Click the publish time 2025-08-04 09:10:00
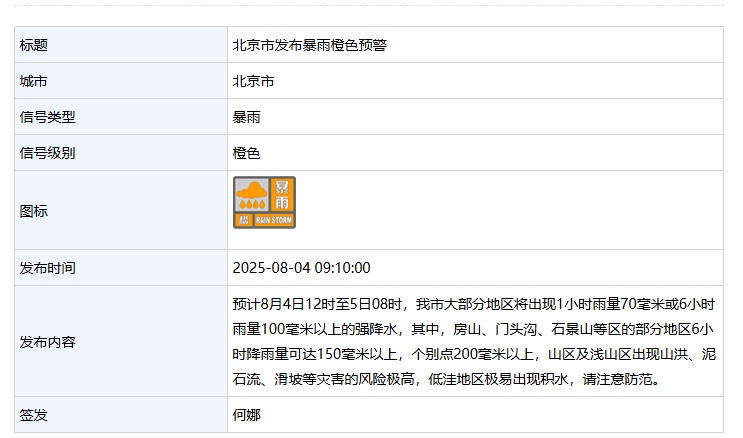 tap(301, 268)
